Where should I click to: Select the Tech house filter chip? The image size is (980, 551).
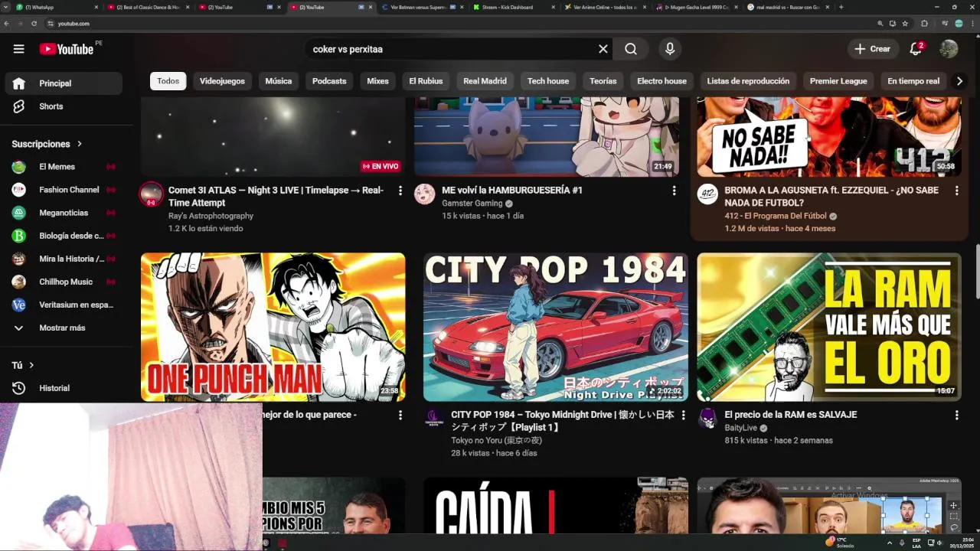pos(548,81)
